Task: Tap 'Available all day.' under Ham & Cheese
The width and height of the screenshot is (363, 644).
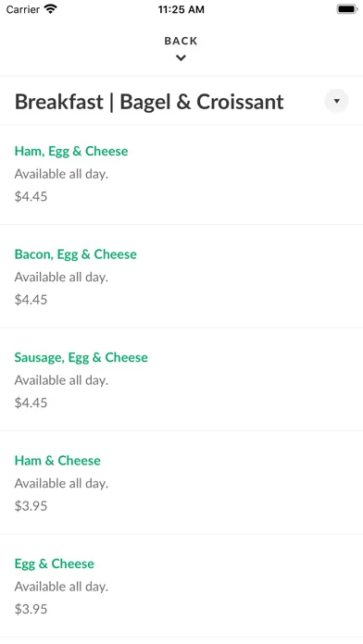Action: (61, 483)
